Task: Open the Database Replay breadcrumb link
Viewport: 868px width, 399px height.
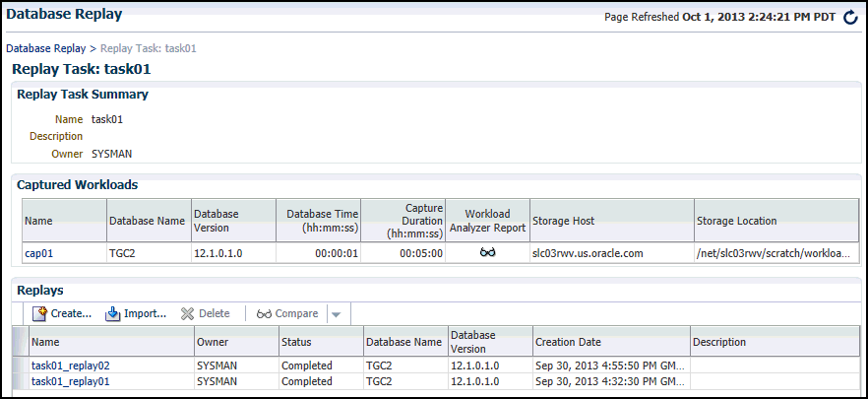Action: tap(45, 47)
